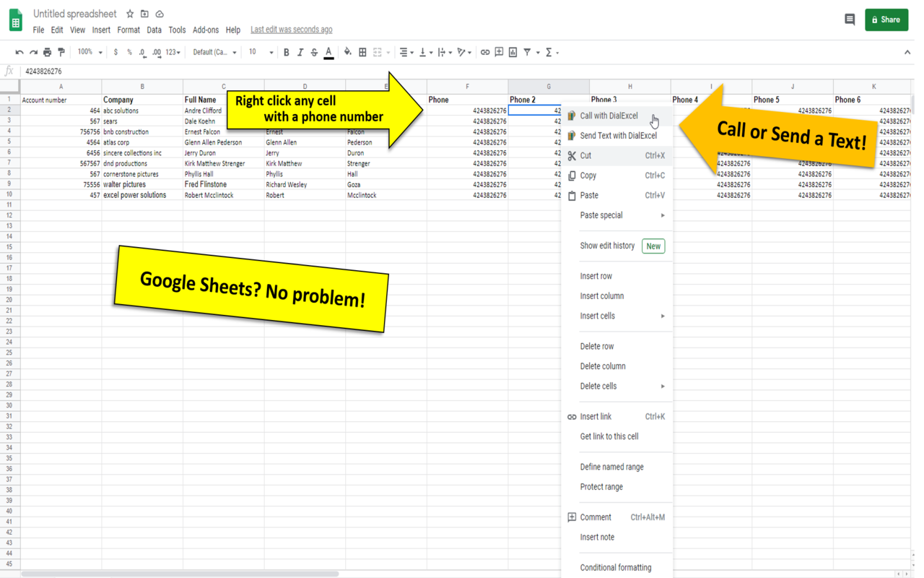Apply percent format icon

(129, 52)
